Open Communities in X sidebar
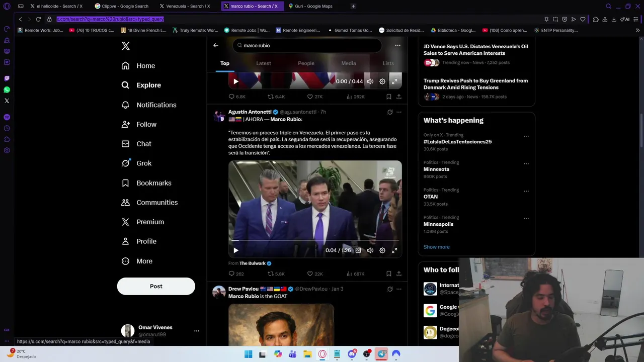 149,202
